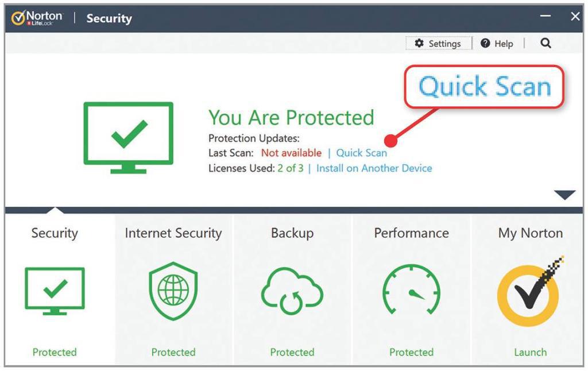Minimize the Norton Security window
Viewport: 588px width, 371px height.
click(x=546, y=16)
